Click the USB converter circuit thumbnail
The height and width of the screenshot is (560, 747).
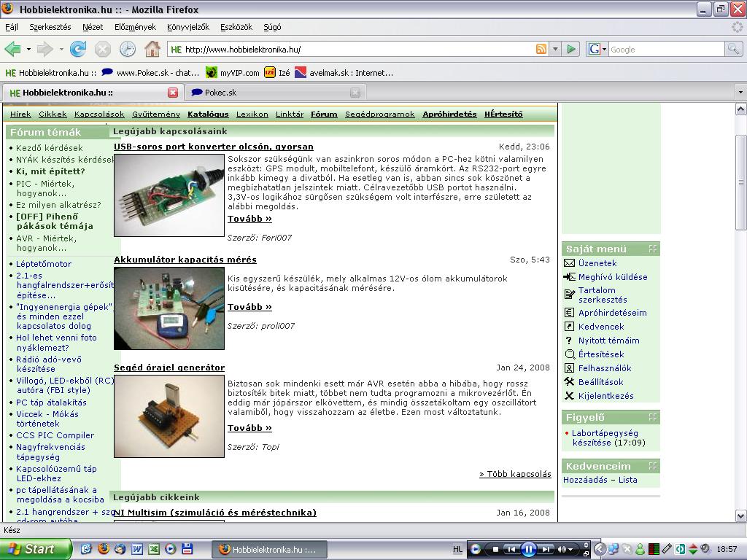coord(169,195)
